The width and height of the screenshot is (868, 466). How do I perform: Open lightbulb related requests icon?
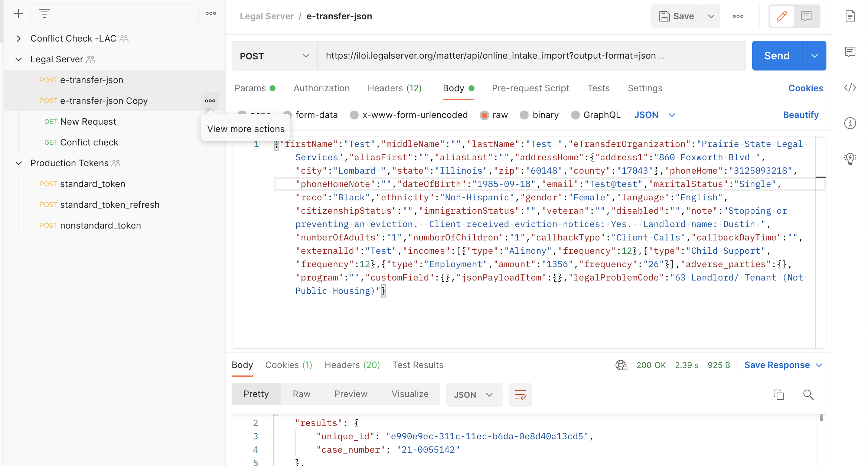pos(850,158)
